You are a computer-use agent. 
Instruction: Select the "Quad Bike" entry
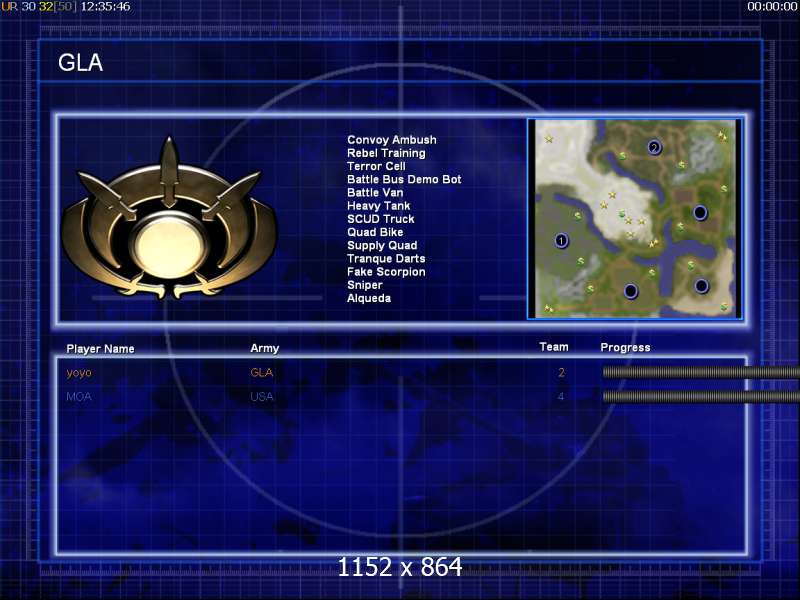point(375,233)
